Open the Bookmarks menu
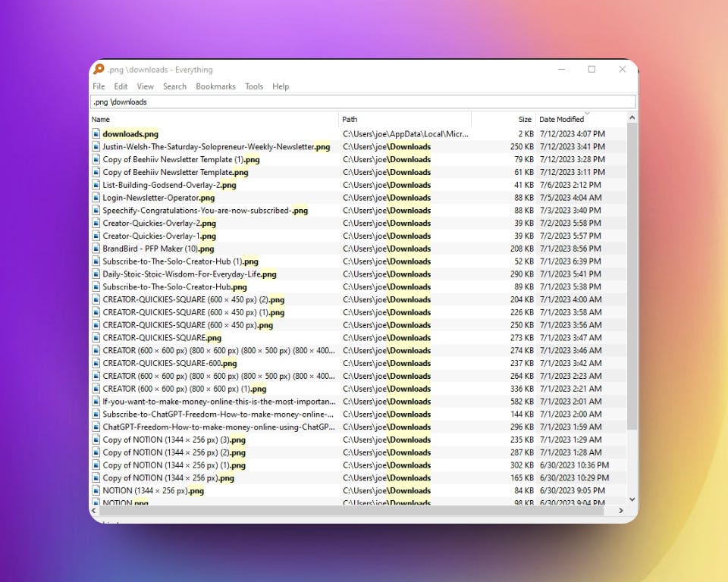728x582 pixels. 215,86
